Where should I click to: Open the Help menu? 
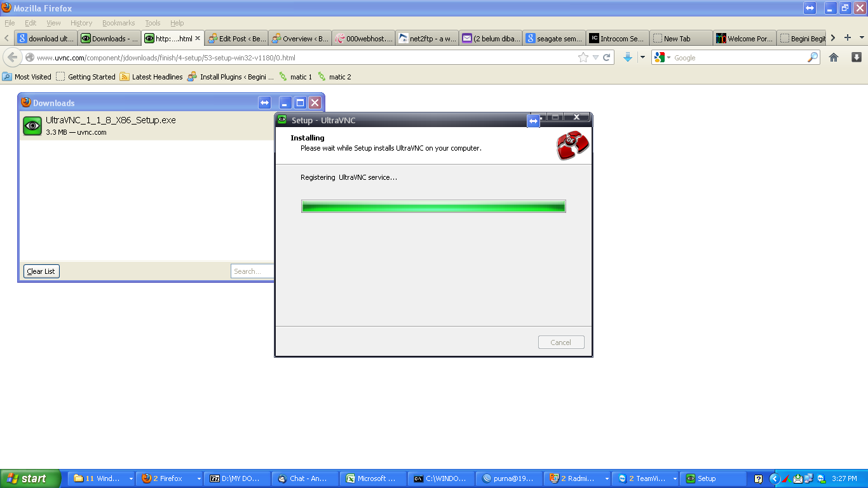(177, 23)
